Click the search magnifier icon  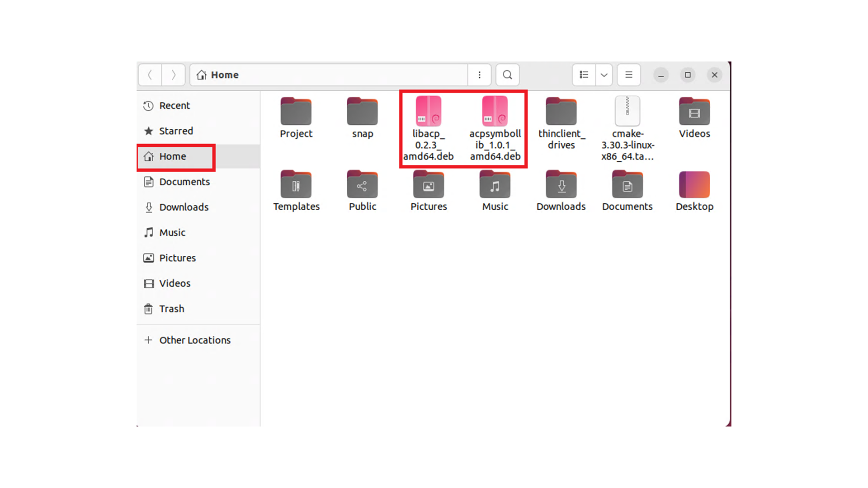507,75
